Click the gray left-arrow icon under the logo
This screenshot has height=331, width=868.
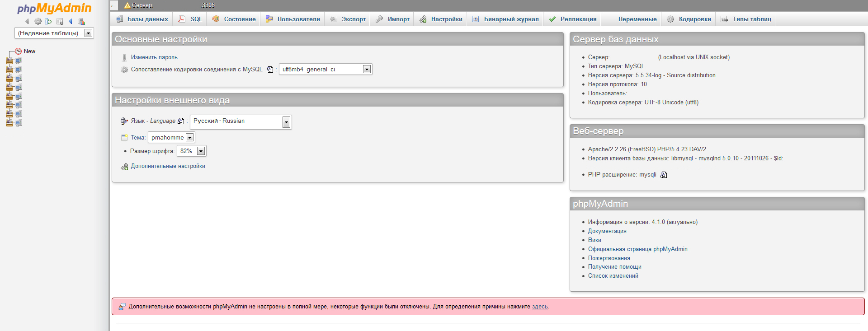[x=27, y=21]
